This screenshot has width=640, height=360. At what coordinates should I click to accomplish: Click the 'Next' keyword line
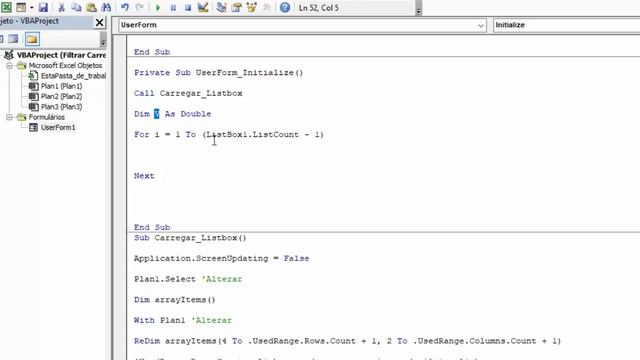(144, 176)
